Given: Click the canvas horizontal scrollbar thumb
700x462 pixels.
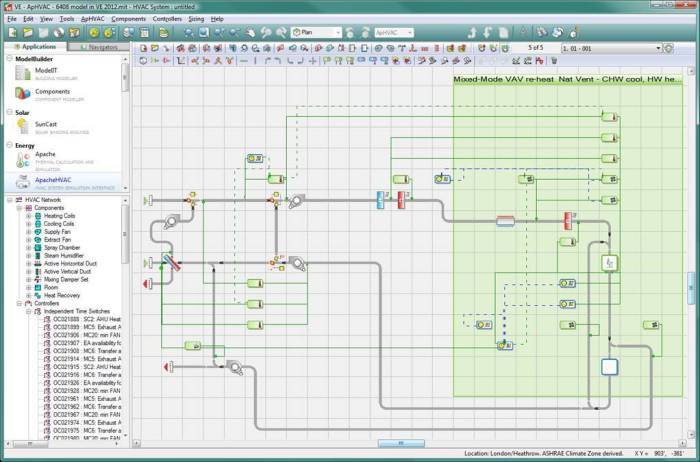Looking at the screenshot, I should pyautogui.click(x=401, y=443).
